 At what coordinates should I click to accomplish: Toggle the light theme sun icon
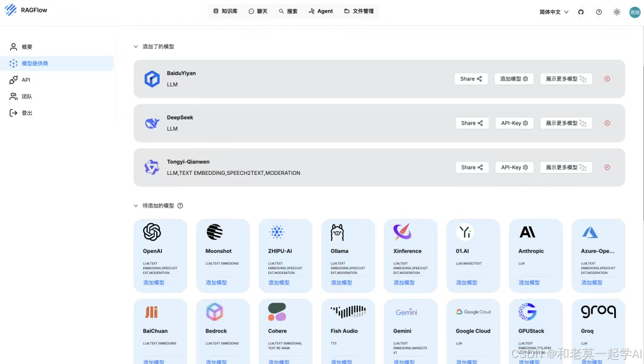coord(617,12)
